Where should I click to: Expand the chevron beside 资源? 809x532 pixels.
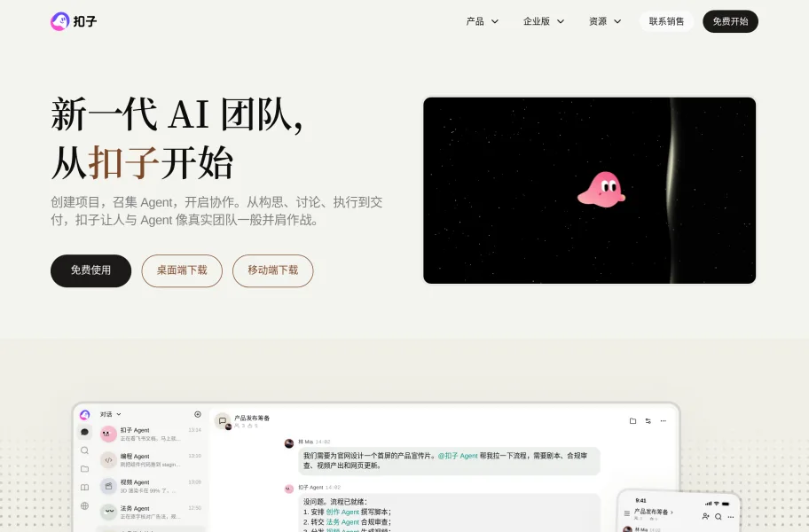coord(617,21)
